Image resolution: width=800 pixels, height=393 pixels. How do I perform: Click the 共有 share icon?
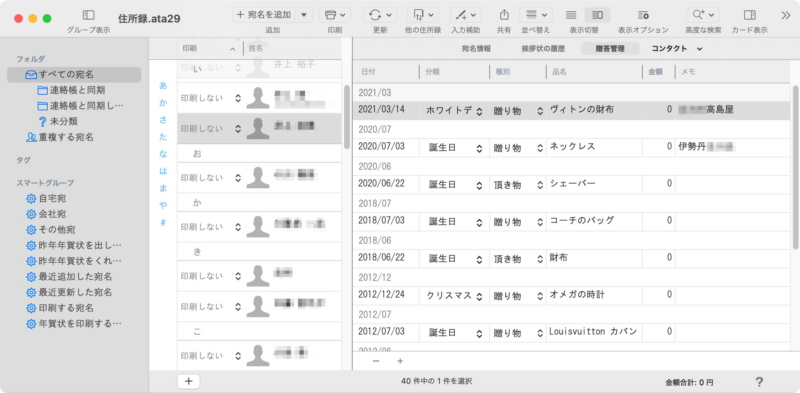tap(504, 15)
